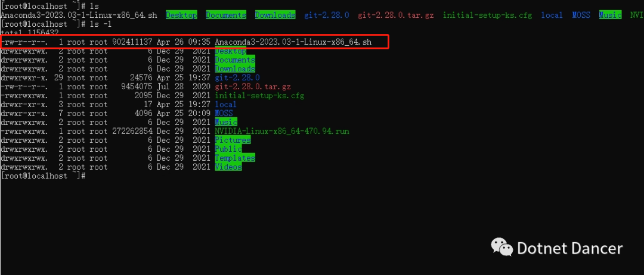Click the date 'Jul 28 2020'
This screenshot has width=644, height=275.
click(x=184, y=87)
